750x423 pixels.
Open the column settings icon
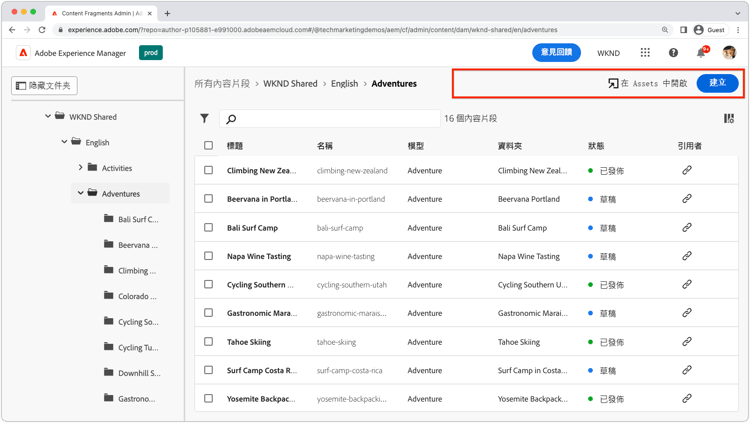[728, 118]
